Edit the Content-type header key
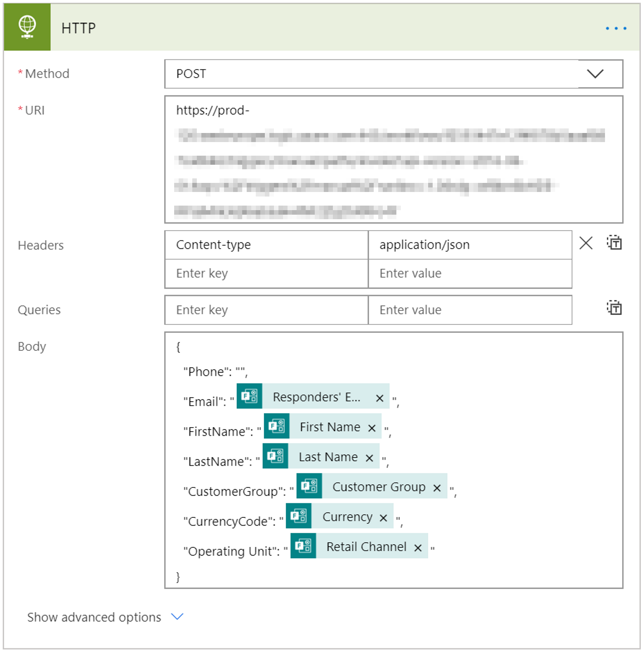Viewport: 644px width, 654px height. pos(266,245)
